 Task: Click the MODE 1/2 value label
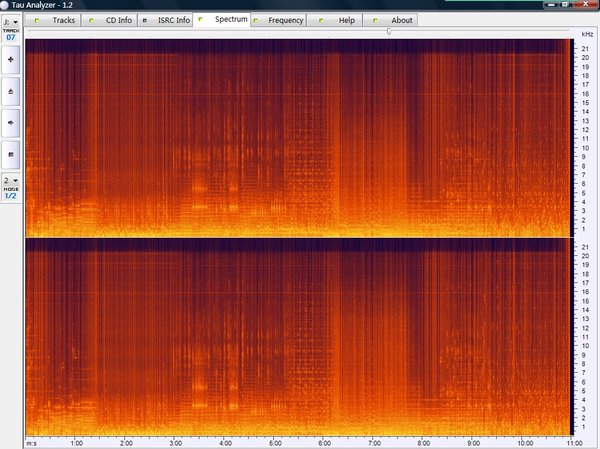coord(11,196)
